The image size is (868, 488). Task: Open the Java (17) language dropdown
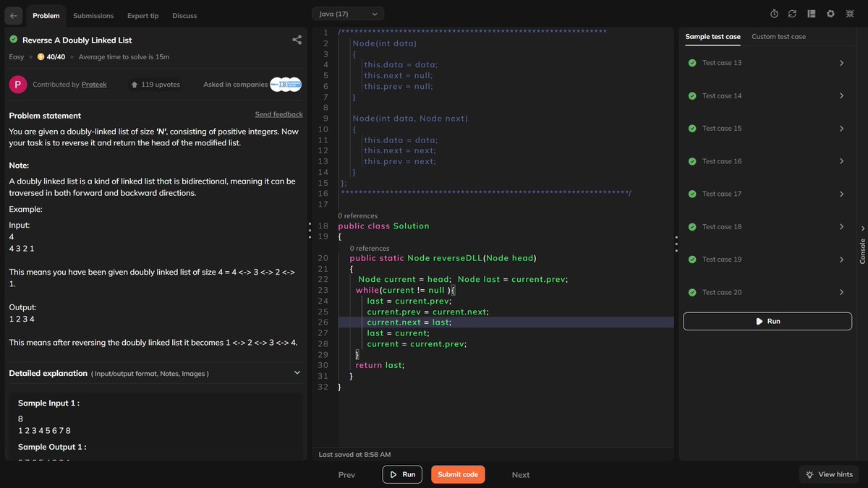pos(348,14)
